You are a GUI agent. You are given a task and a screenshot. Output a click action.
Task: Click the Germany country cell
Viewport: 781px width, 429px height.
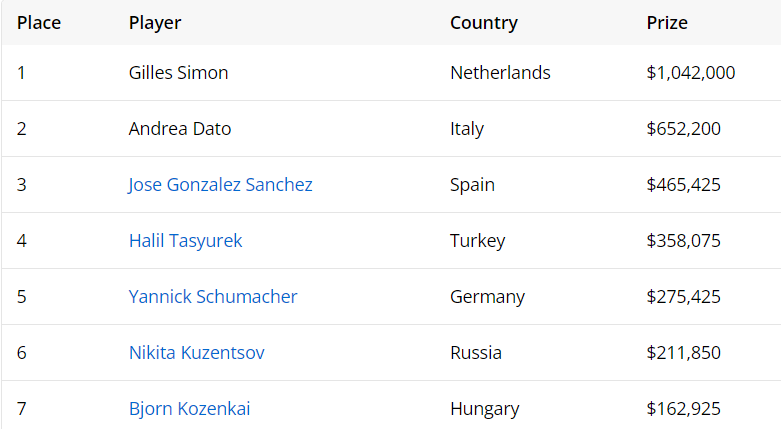pos(487,297)
